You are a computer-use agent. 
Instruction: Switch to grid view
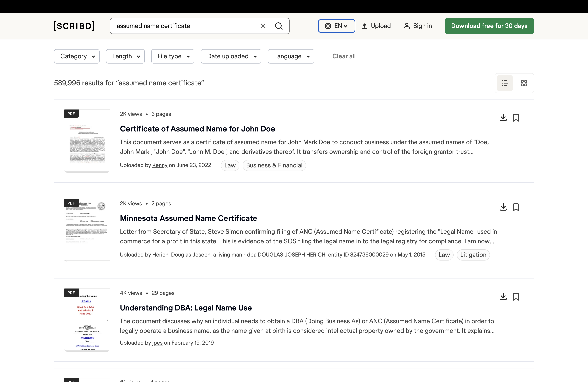coord(524,83)
